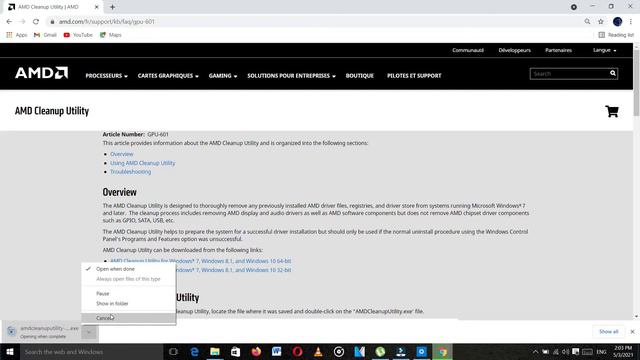
Task: Launch Opera from the taskbar
Action: click(298, 352)
